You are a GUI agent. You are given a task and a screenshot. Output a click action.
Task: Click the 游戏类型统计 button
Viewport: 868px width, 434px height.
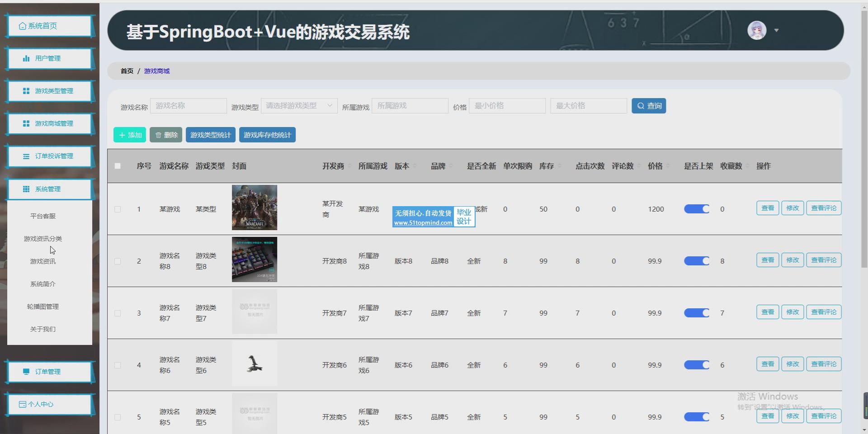pyautogui.click(x=210, y=135)
